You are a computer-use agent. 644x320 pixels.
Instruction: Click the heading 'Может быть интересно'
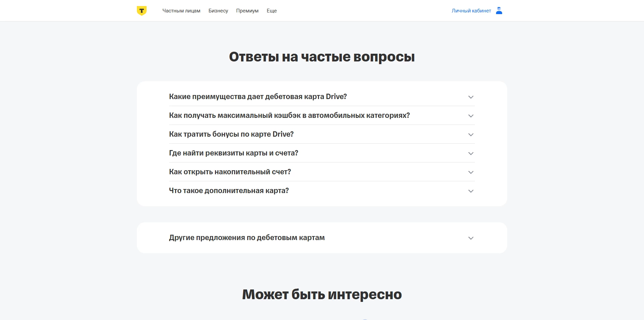coord(322,294)
